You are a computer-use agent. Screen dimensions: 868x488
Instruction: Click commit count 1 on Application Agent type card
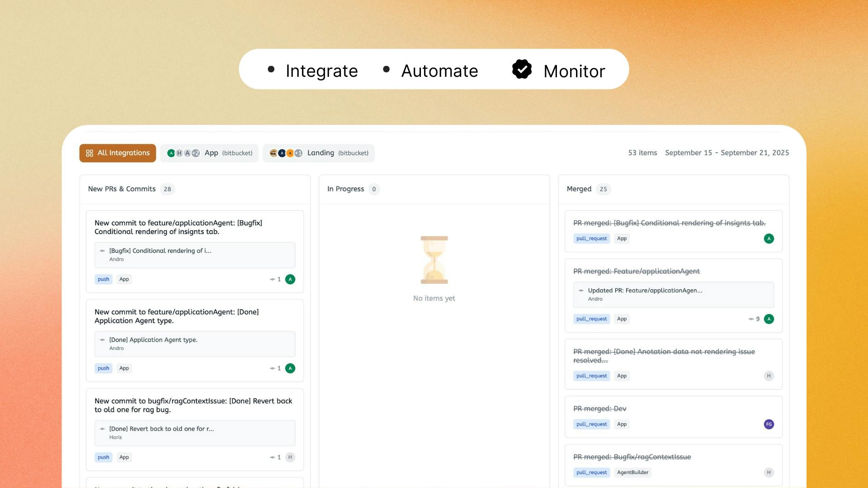pos(275,368)
